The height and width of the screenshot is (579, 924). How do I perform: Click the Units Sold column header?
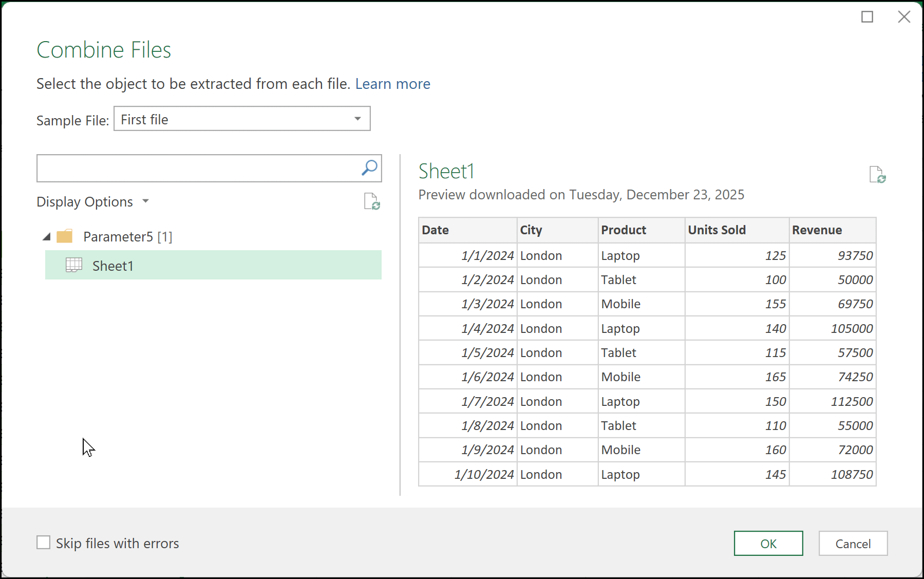tap(716, 230)
